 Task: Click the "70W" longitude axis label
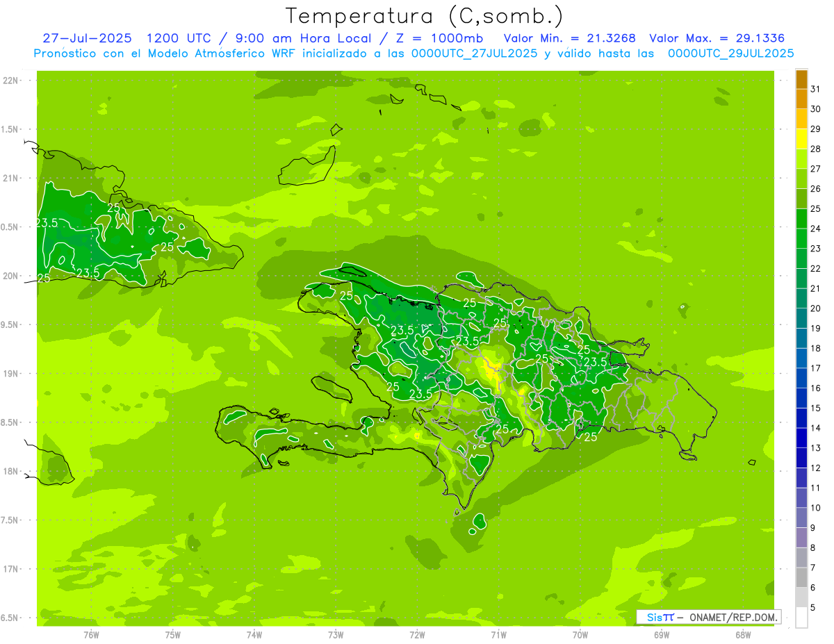(x=580, y=634)
